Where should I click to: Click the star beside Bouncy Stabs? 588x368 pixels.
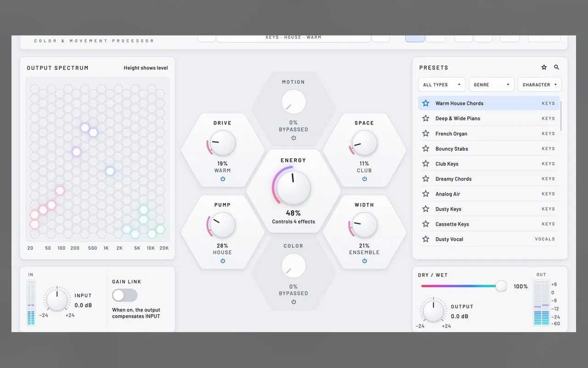(426, 149)
